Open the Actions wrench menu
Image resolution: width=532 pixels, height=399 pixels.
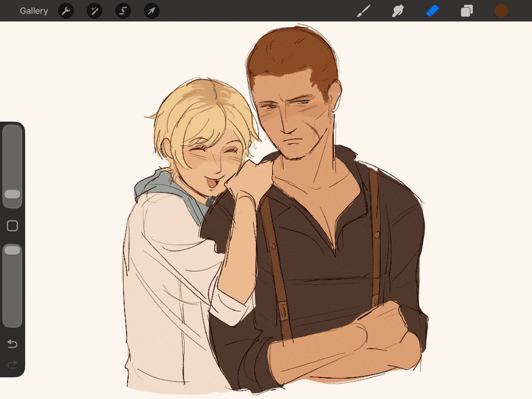66,11
